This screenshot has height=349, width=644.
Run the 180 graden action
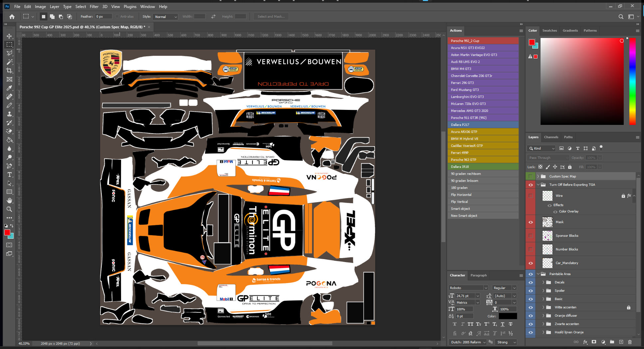[x=483, y=187]
